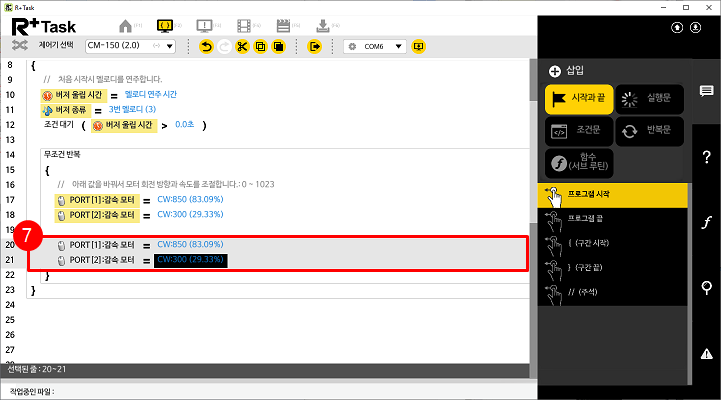This screenshot has height=400, width=721.
Task: Switch to the 실행문 category tab
Action: (648, 98)
